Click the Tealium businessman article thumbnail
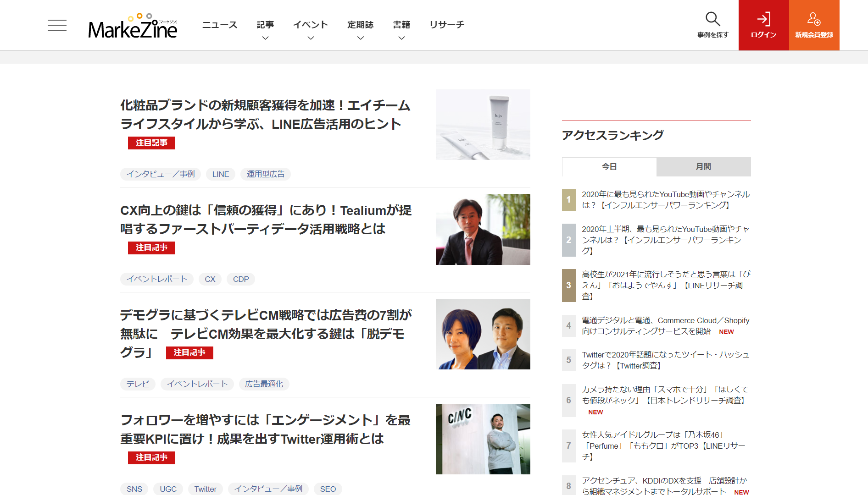The image size is (868, 495). pos(483,229)
